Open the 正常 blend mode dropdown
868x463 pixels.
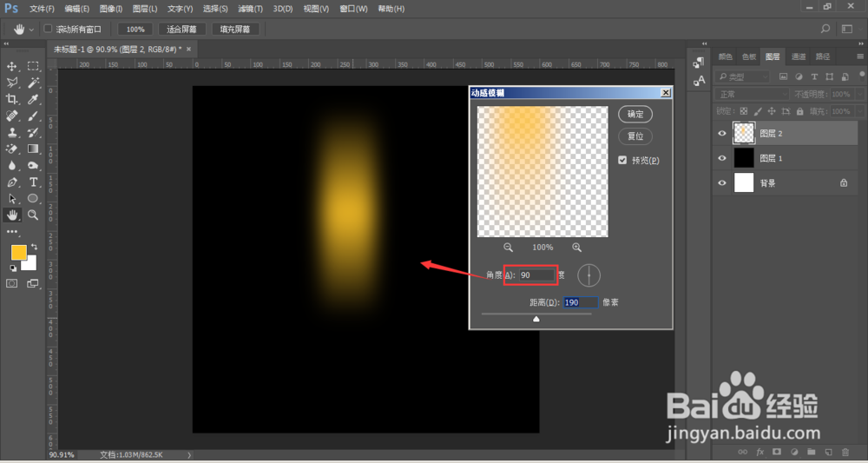752,95
